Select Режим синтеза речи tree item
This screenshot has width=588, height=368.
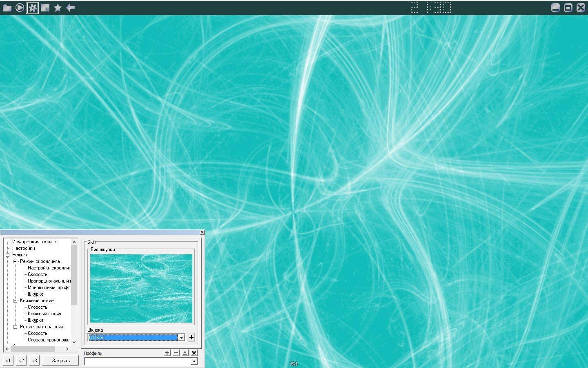point(42,327)
